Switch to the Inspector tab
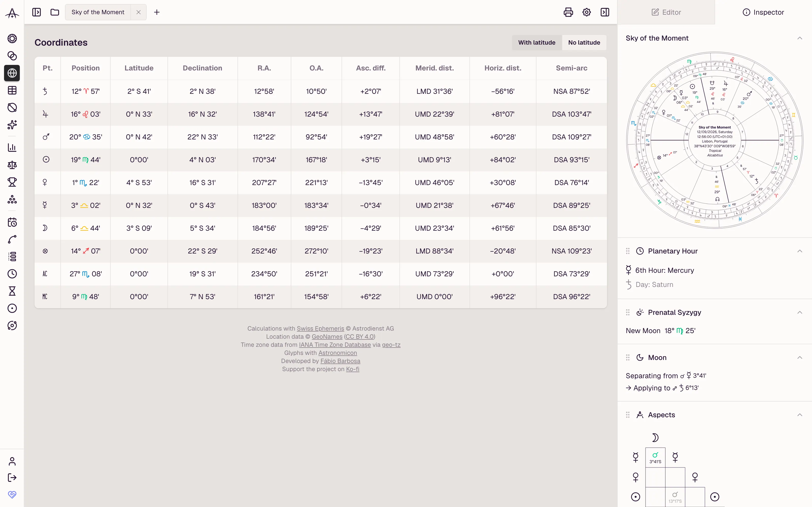Viewport: 812px width, 507px height. 763,12
